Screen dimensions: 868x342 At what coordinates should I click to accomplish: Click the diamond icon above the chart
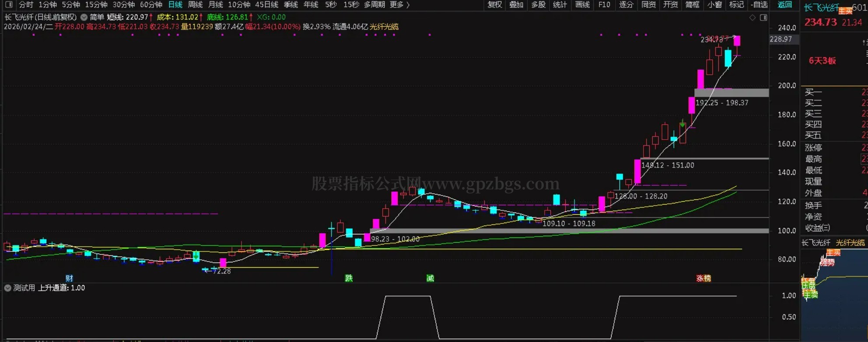point(752,17)
